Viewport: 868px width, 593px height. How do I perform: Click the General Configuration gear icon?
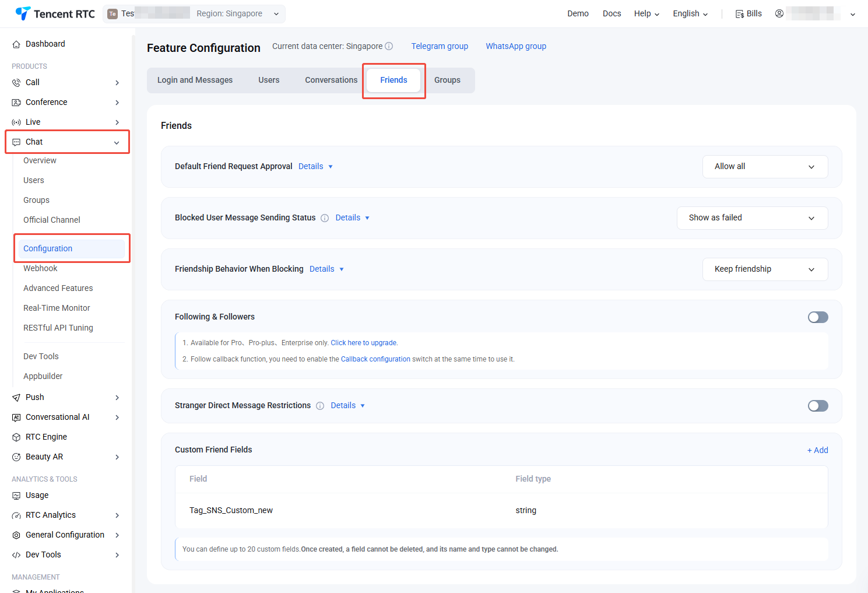(16, 535)
